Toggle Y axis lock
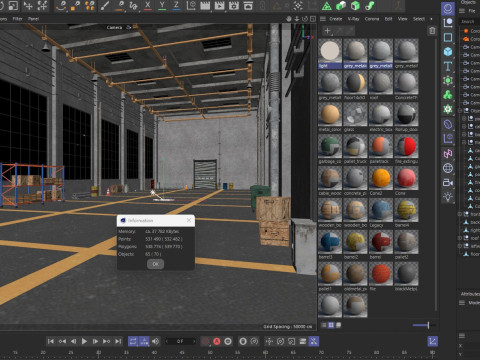 click(x=162, y=6)
